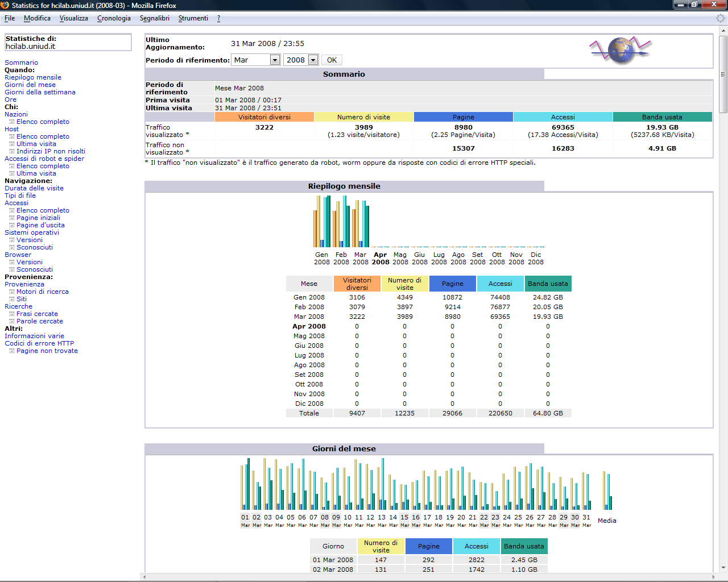Open the Nazioni link
This screenshot has width=728, height=582.
click(16, 114)
